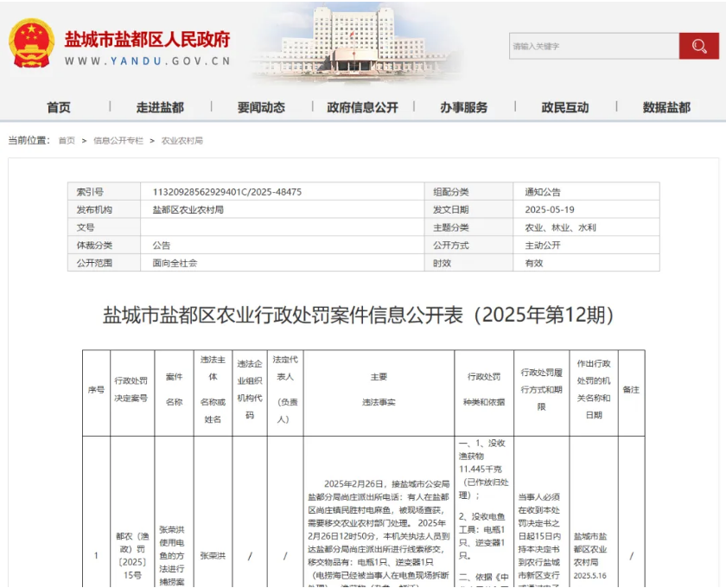Click the 发文日期 label cell
Viewport: 726px width, 588px height.
tap(468, 210)
